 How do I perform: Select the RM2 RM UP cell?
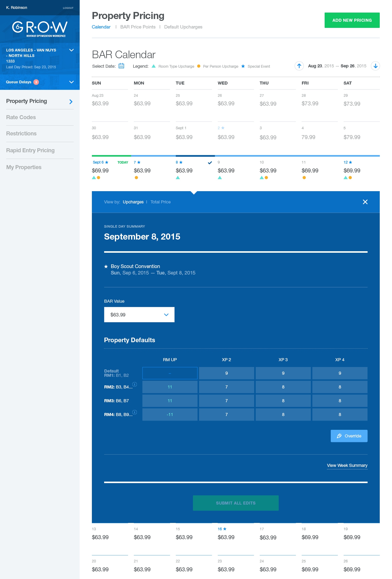point(170,387)
